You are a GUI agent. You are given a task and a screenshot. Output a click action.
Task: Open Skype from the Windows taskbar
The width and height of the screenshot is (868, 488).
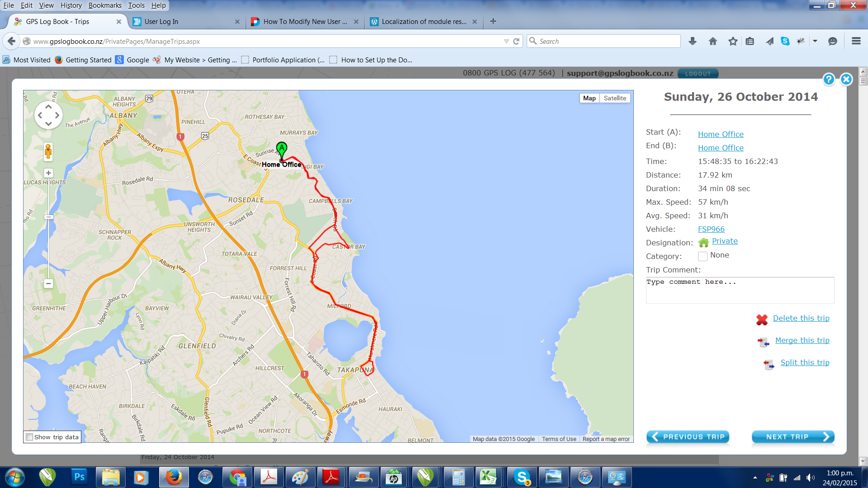(x=522, y=477)
